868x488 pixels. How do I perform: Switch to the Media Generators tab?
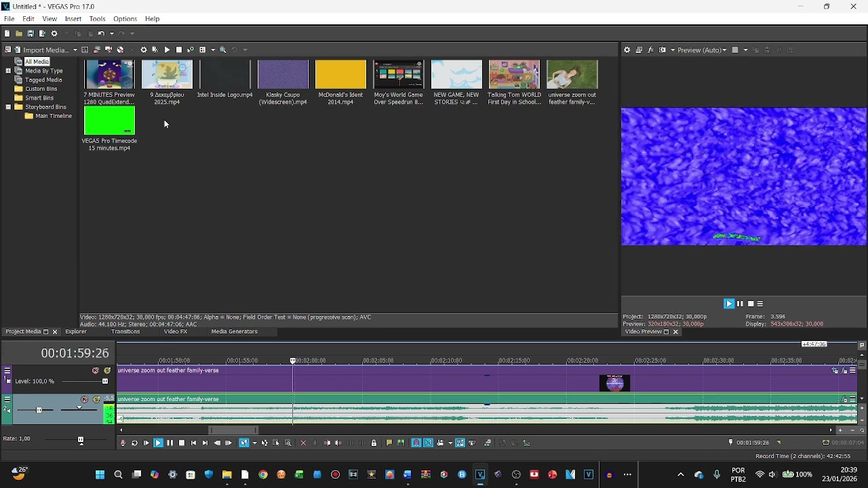235,332
